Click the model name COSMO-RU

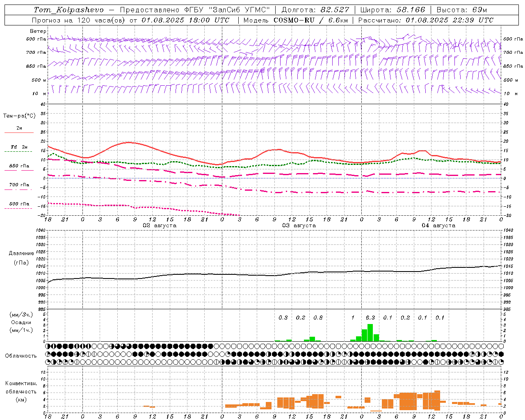[x=294, y=20]
